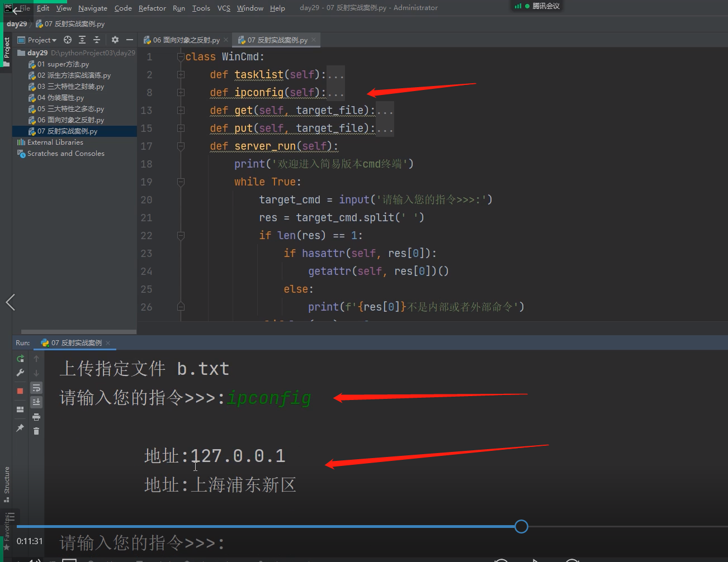This screenshot has height=562, width=728.
Task: Open run configuration wrench settings
Action: tap(20, 373)
